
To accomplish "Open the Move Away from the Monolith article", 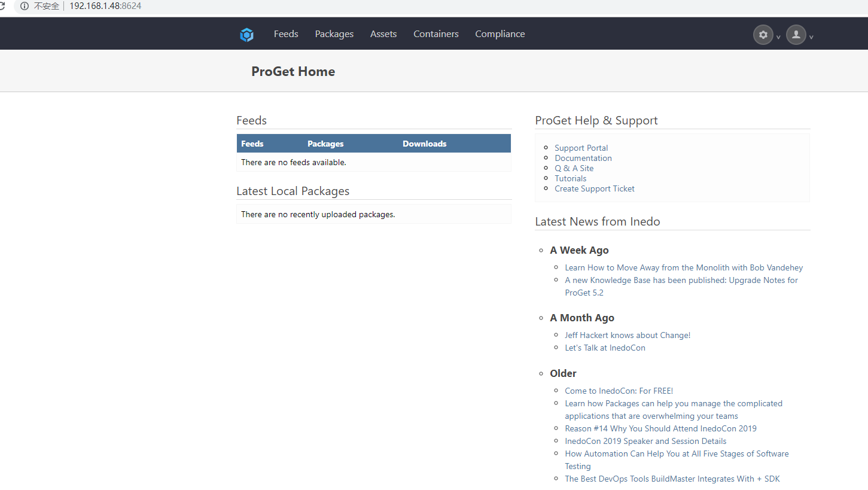I will pyautogui.click(x=684, y=267).
